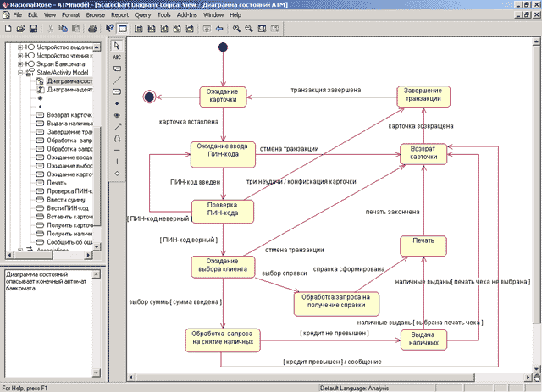Select the Transition to Self tool
The width and height of the screenshot is (542, 392).
coord(117,139)
